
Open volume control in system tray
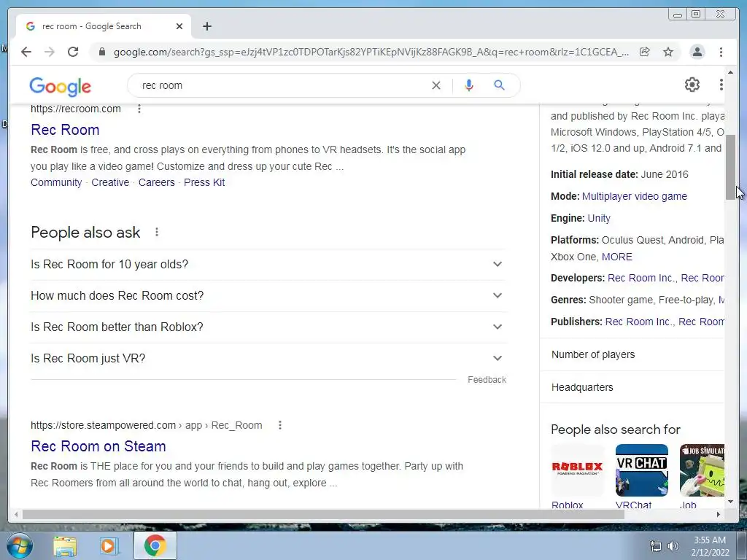pyautogui.click(x=673, y=546)
